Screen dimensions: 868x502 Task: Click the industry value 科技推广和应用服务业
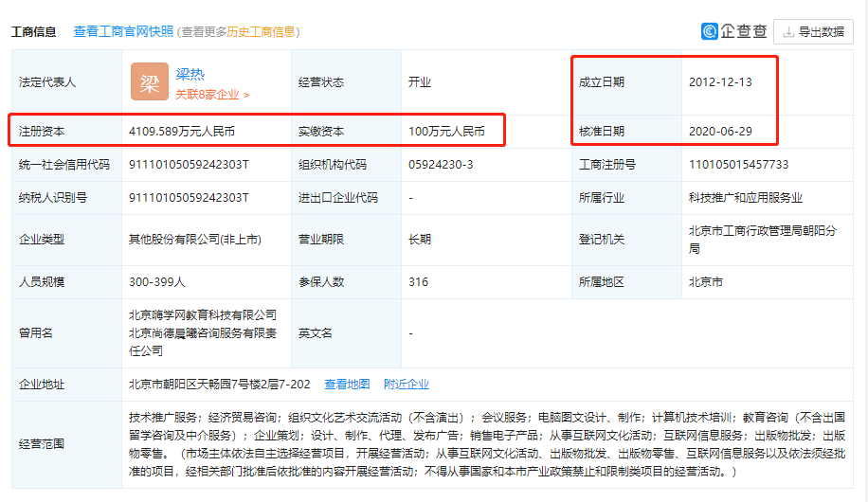[745, 197]
